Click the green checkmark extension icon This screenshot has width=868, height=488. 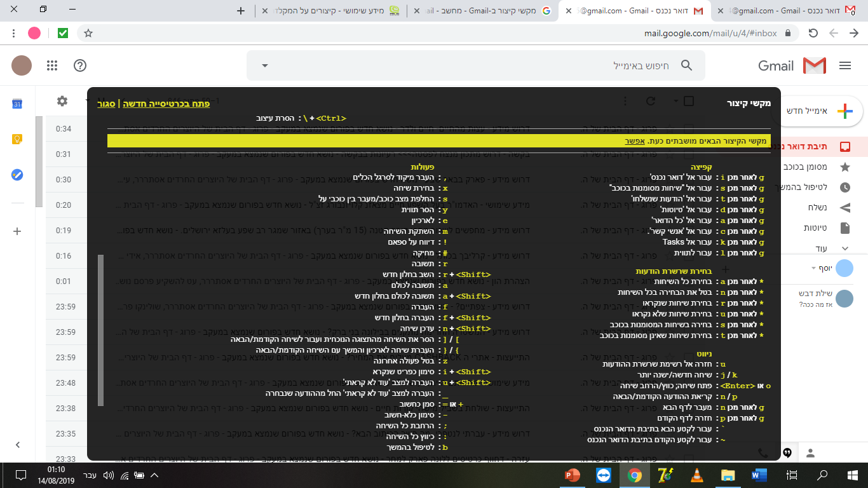point(62,33)
